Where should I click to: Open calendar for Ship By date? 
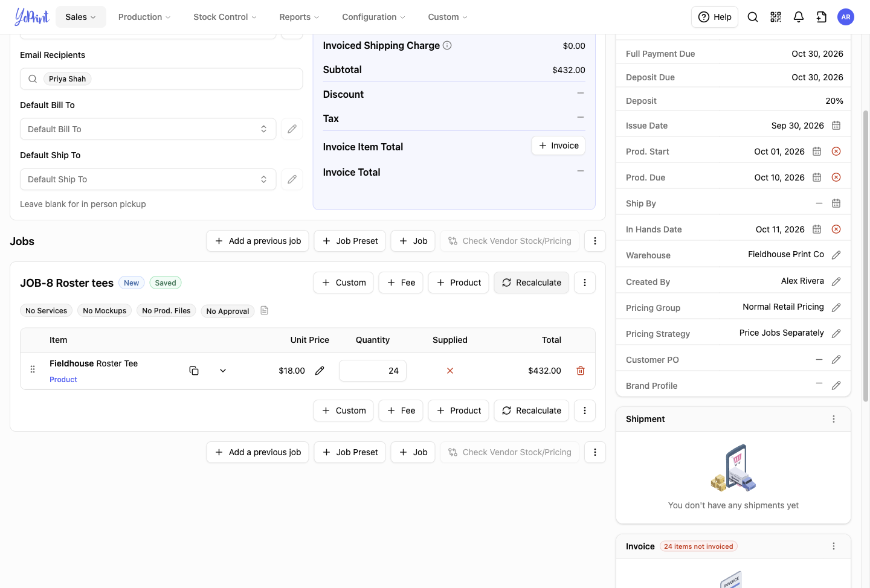coord(836,203)
